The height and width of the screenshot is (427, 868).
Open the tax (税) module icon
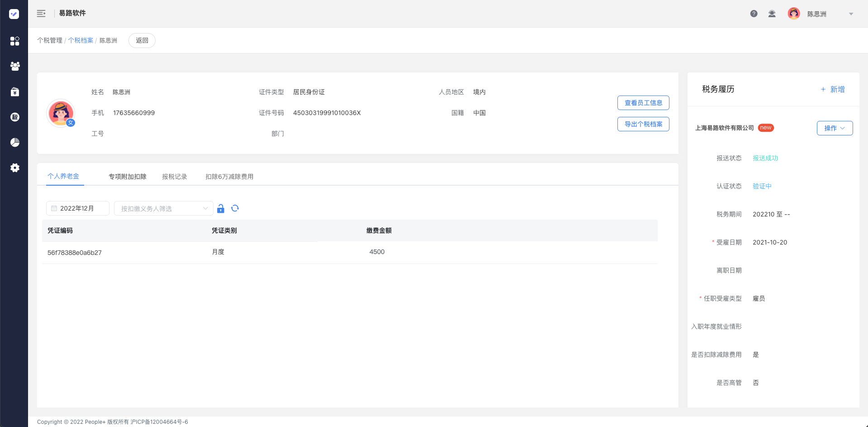(14, 117)
